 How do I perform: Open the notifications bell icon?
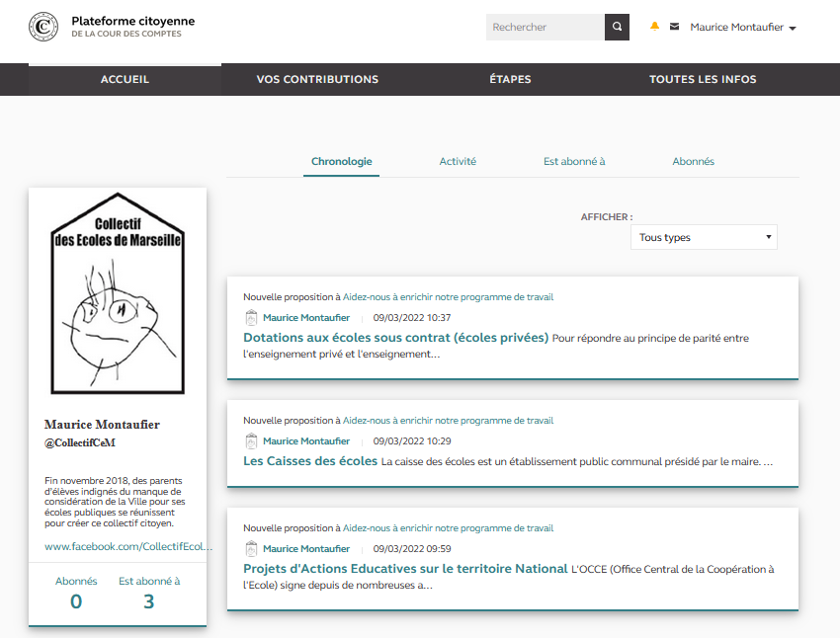pyautogui.click(x=654, y=27)
